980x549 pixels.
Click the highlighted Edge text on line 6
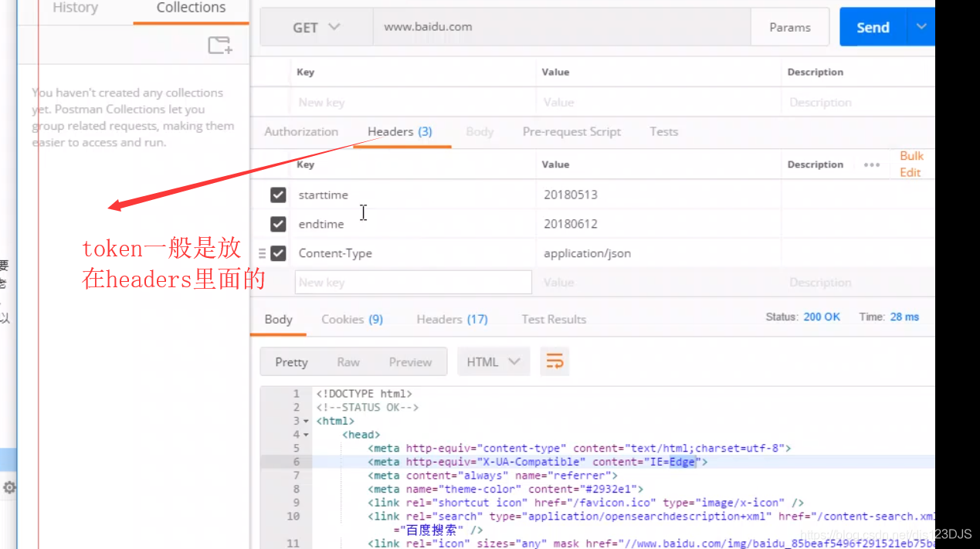pos(682,462)
